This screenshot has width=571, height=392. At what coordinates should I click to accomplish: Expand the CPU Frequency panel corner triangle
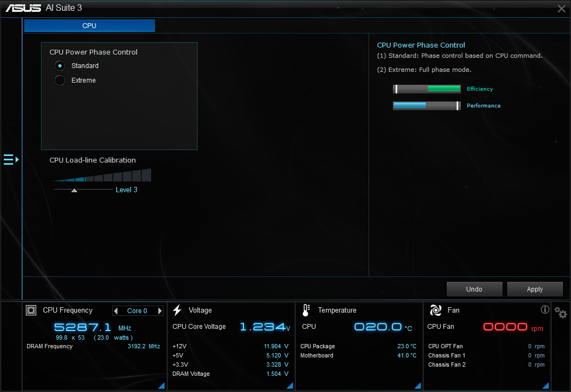point(161,386)
